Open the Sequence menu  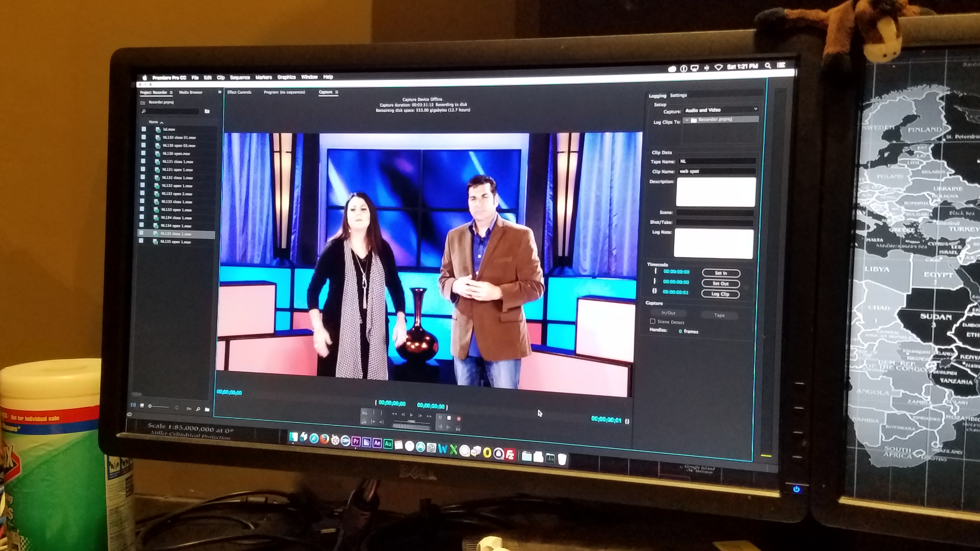point(240,77)
